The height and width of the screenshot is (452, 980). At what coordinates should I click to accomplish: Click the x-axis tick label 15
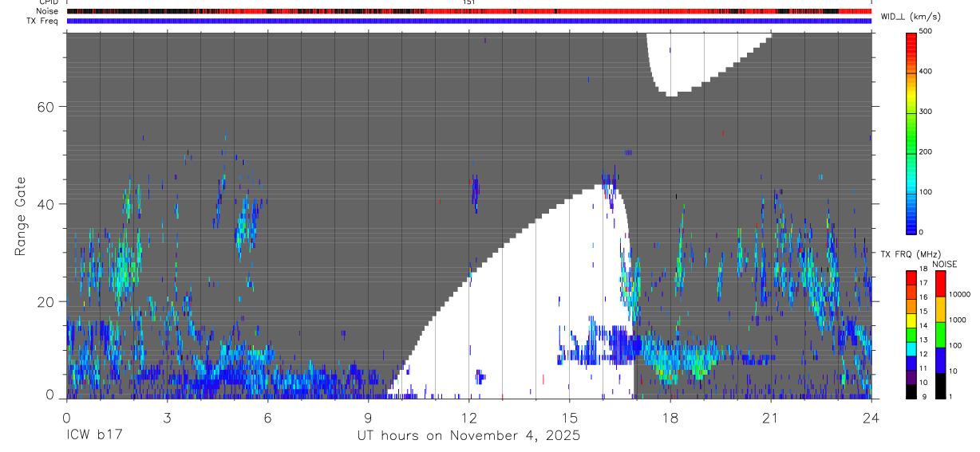click(x=570, y=417)
